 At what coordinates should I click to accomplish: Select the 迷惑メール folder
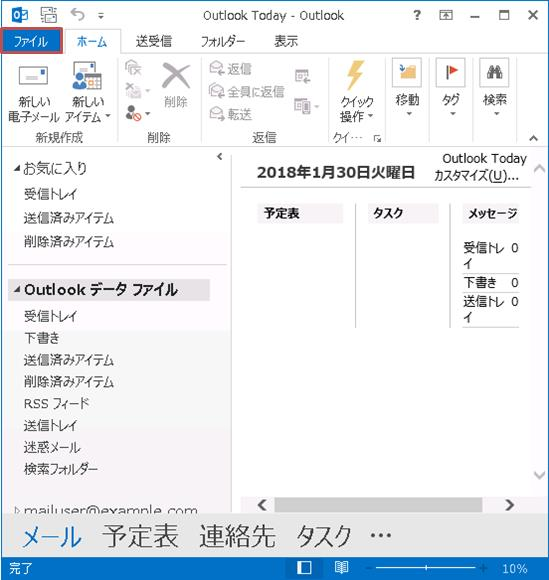52,447
